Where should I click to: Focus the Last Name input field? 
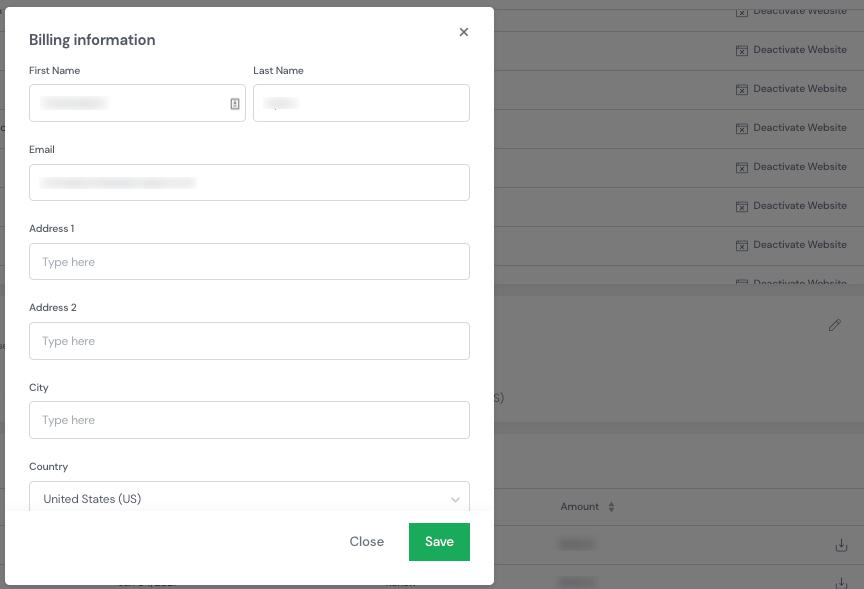(361, 103)
